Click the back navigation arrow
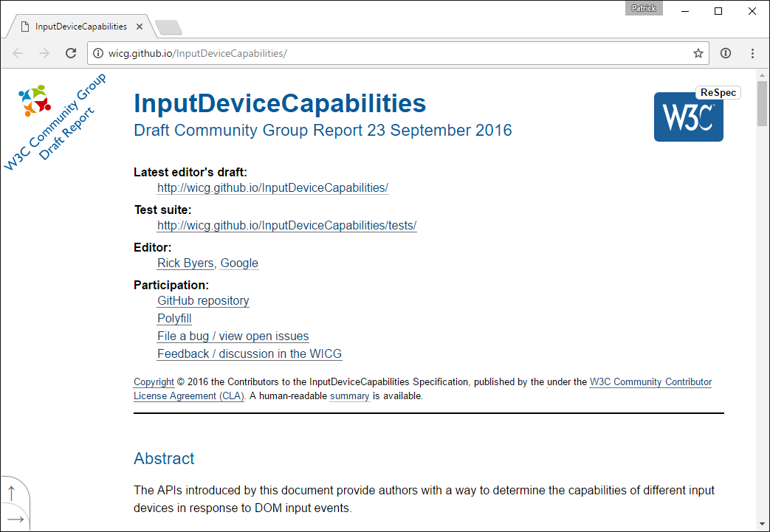This screenshot has height=532, width=770. click(18, 53)
